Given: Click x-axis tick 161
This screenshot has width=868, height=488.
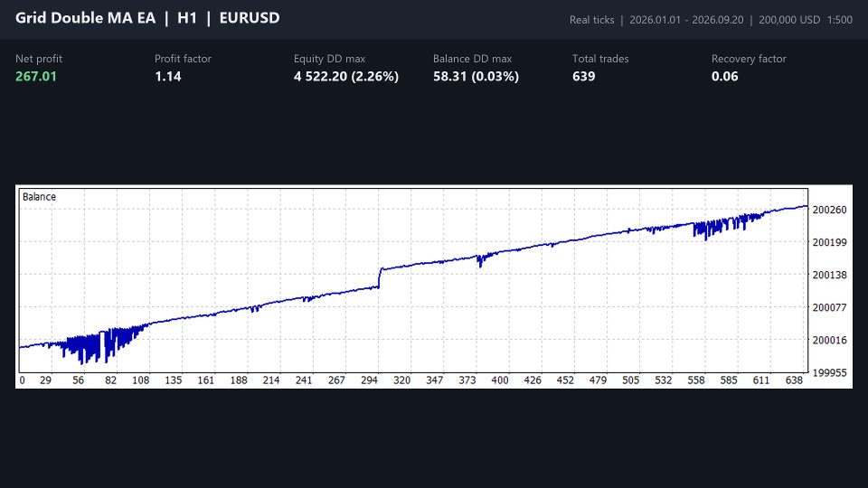Looking at the screenshot, I should point(206,380).
